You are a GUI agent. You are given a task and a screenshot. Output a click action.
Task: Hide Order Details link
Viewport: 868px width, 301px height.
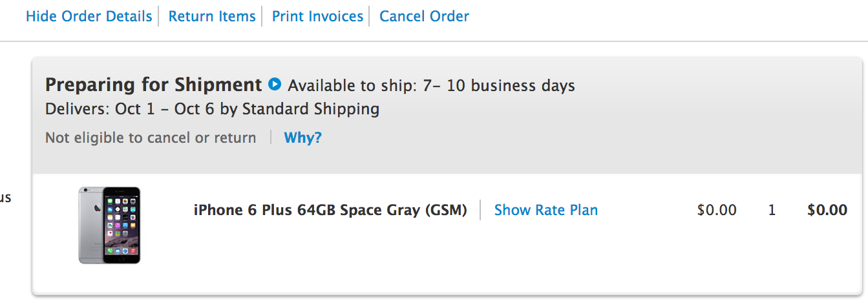click(x=89, y=16)
